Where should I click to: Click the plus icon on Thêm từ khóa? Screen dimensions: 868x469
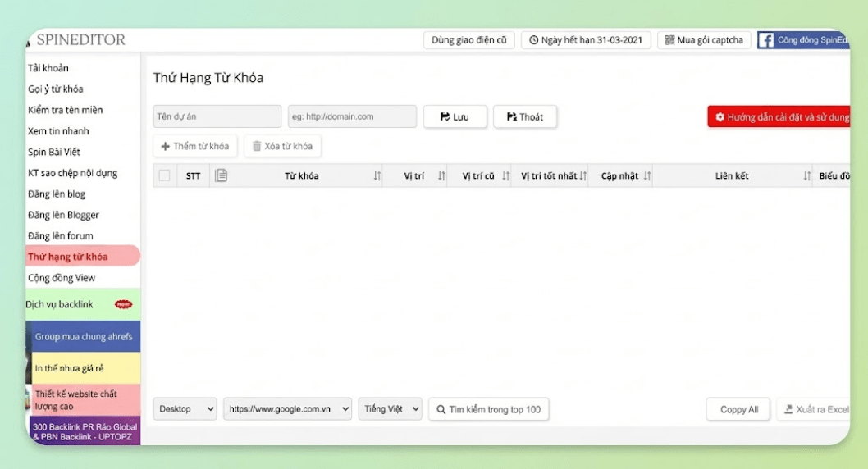click(165, 147)
